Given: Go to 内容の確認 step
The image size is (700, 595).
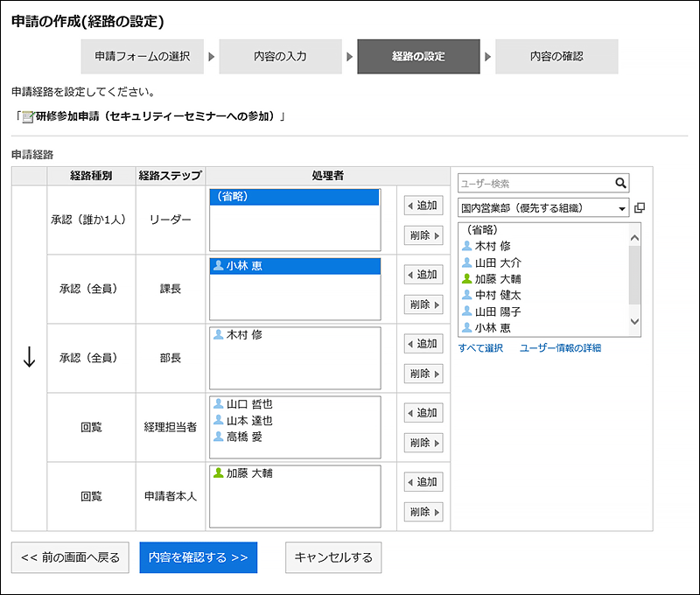Looking at the screenshot, I should 556,56.
